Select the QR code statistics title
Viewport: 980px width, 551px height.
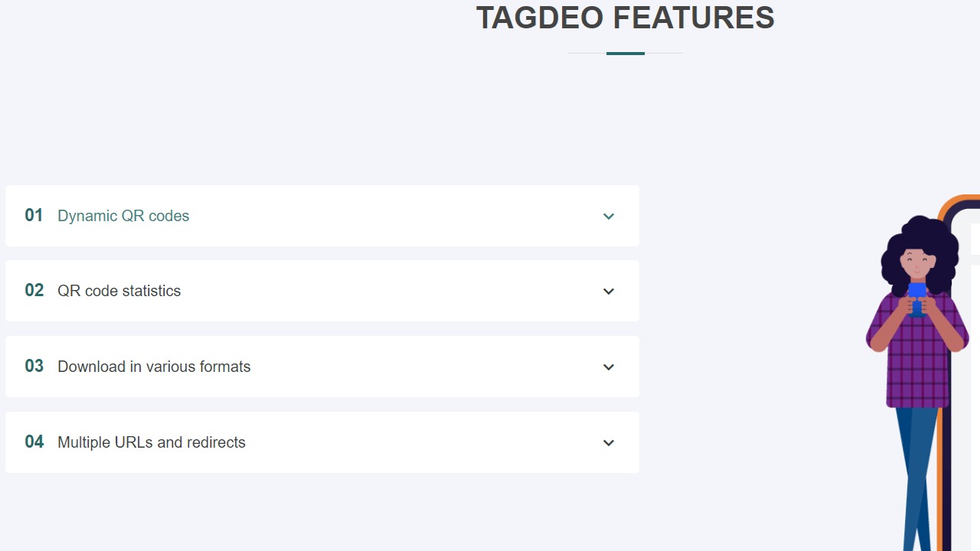click(x=119, y=291)
